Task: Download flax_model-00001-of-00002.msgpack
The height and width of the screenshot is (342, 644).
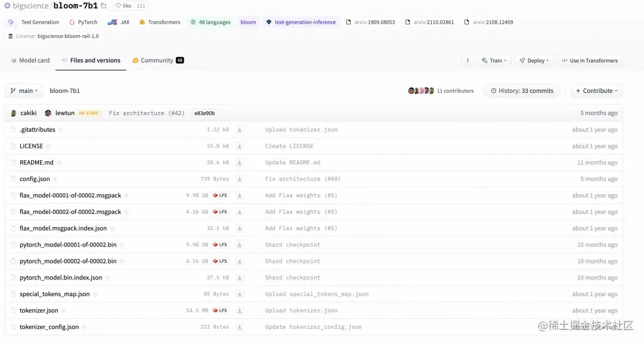Action: (x=240, y=195)
